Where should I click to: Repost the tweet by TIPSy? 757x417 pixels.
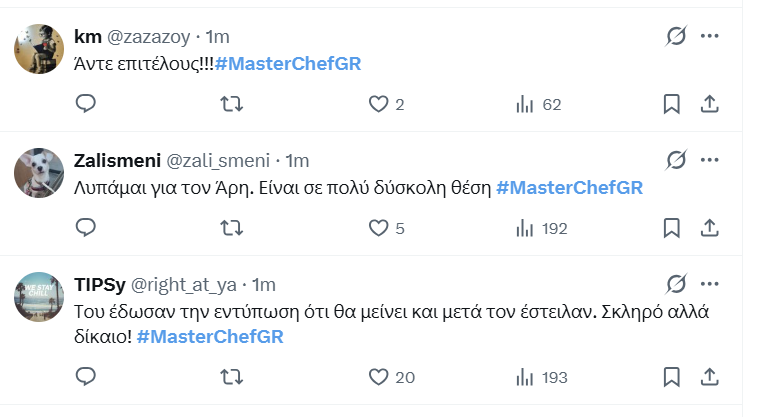click(x=231, y=377)
